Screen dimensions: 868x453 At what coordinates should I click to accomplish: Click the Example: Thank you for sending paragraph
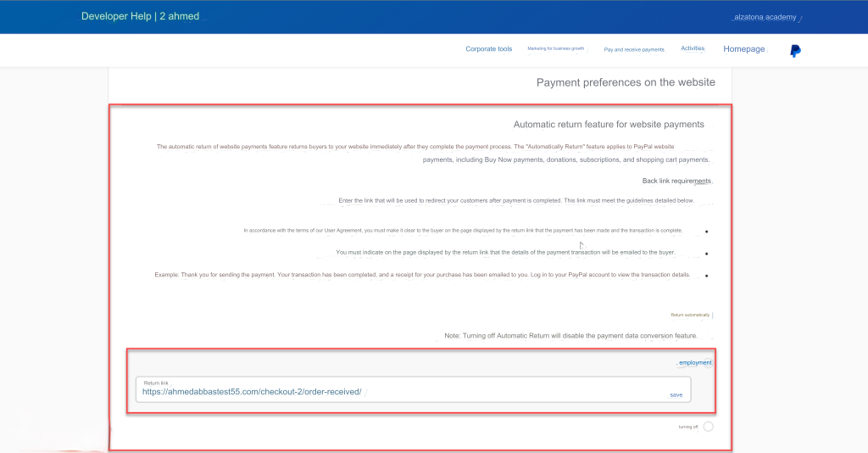(x=422, y=275)
